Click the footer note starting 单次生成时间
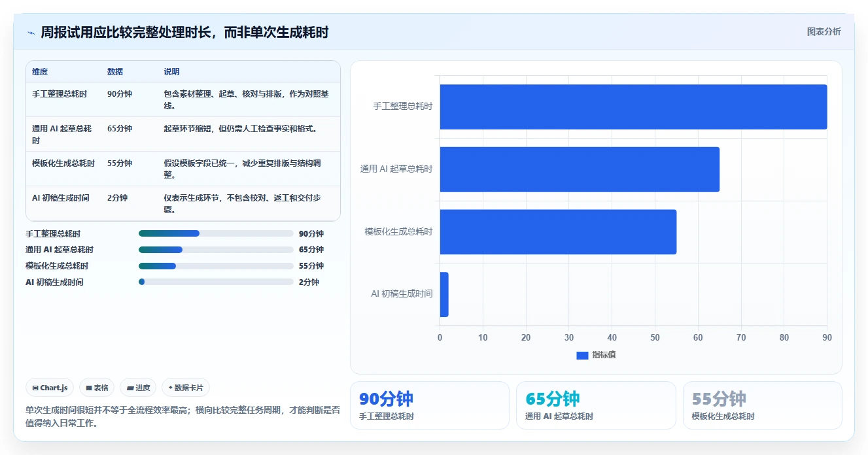Screen dimensions: 868x455 click(x=182, y=416)
